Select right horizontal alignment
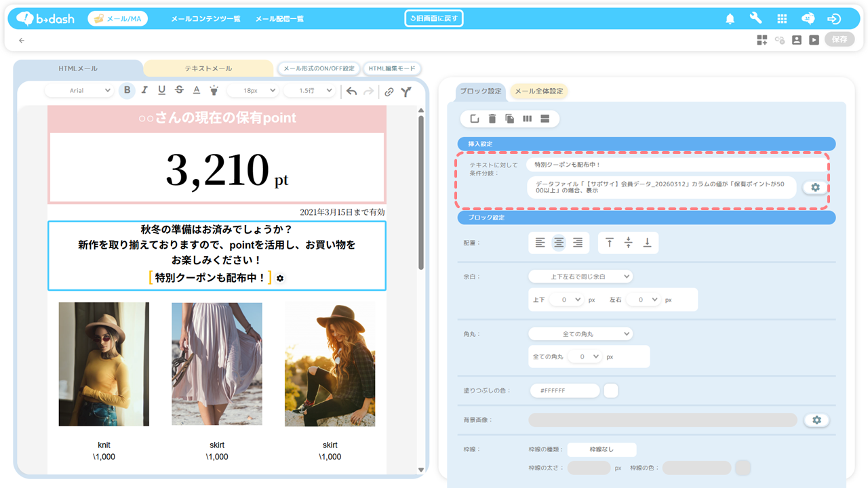Screen dimensions: 868x488 [x=578, y=243]
